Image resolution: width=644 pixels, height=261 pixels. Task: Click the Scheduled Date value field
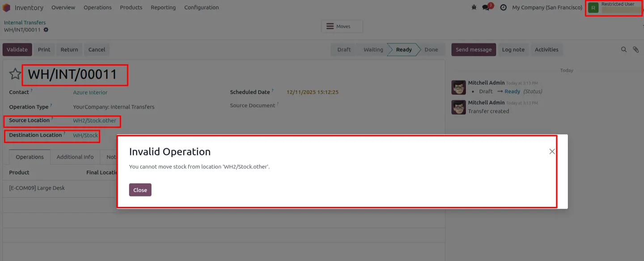coord(313,93)
